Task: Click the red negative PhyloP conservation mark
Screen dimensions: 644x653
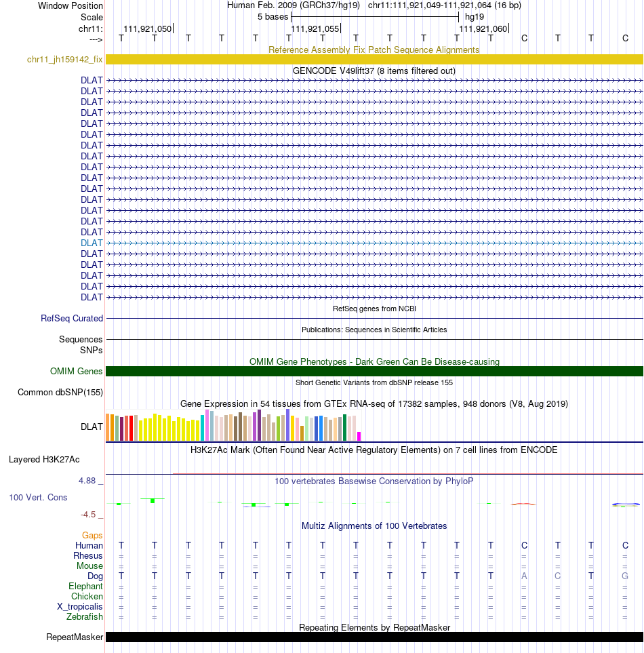Action: [524, 504]
